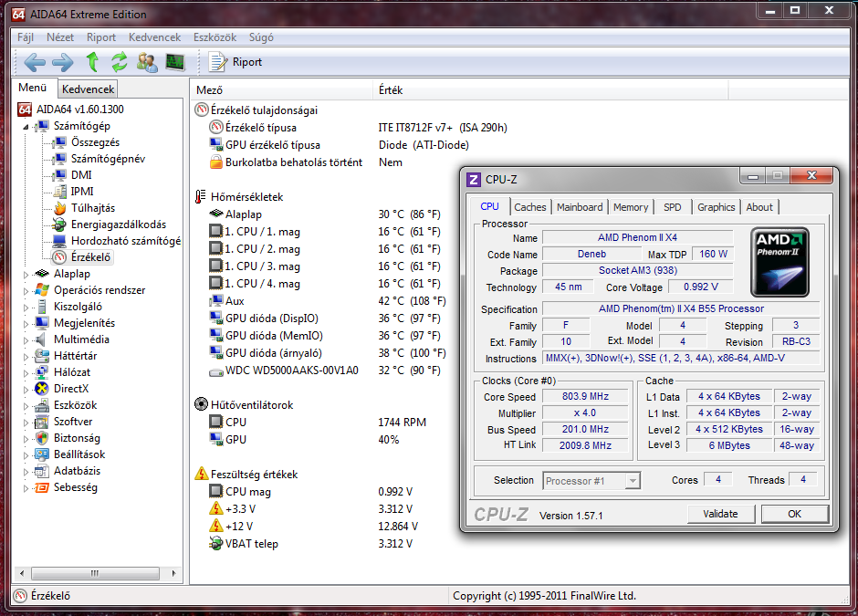This screenshot has height=616, width=858.
Task: Click the Eszközök icon in the tree
Action: click(42, 405)
